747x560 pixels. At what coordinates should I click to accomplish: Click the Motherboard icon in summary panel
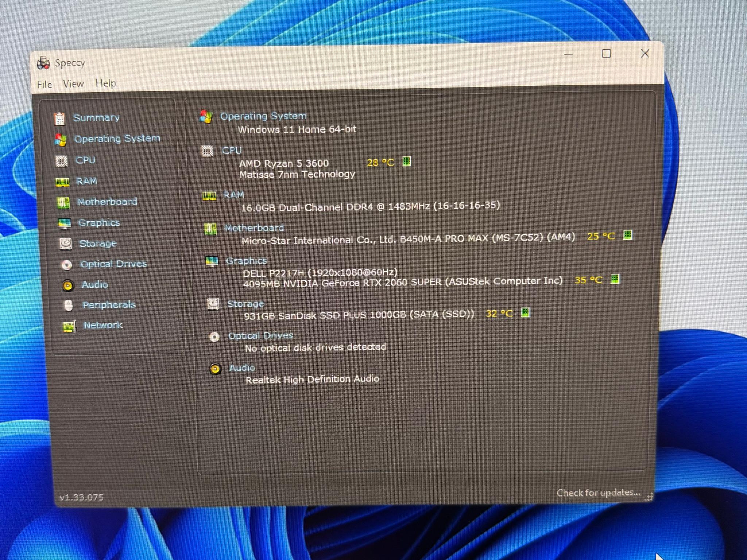tap(210, 229)
